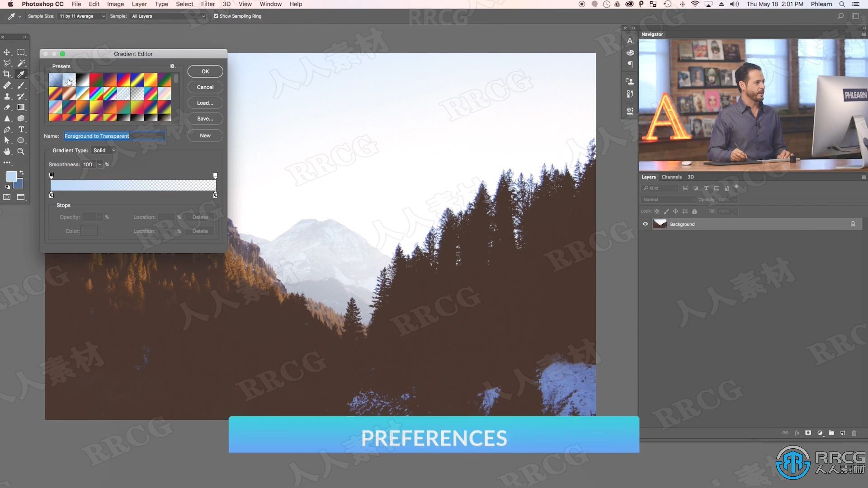This screenshot has width=868, height=488.
Task: Select the Zoom tool
Action: pos(20,151)
